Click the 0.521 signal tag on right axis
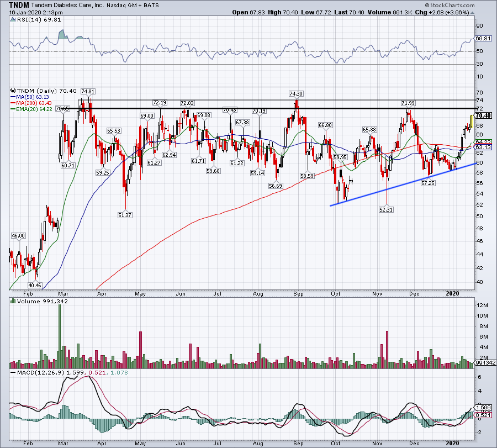This screenshot has height=448, width=497. tap(483, 415)
